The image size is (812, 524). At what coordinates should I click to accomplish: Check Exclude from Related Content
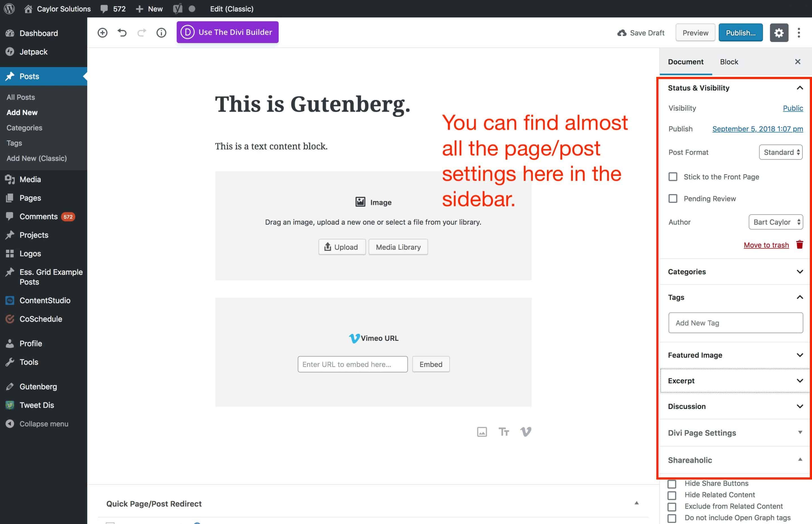(x=671, y=507)
